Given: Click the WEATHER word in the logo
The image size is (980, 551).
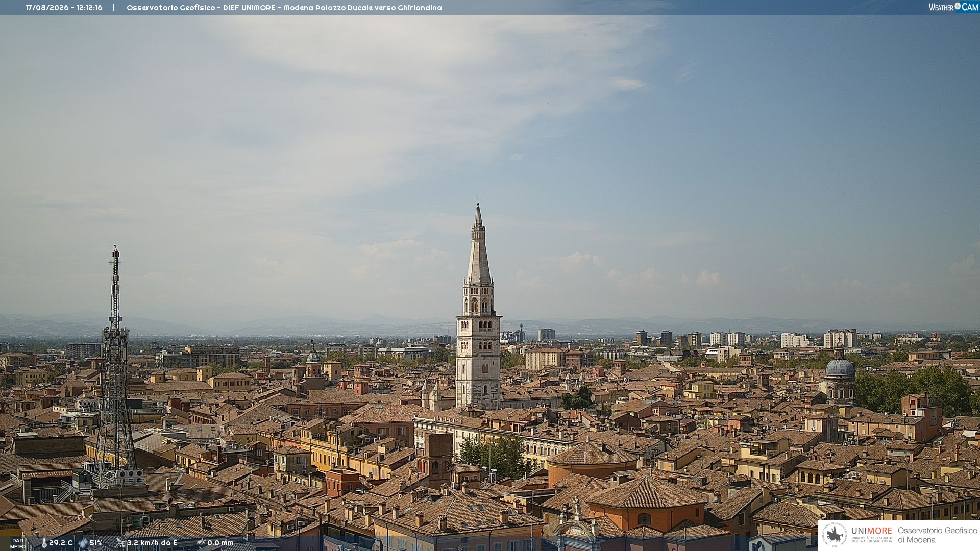Looking at the screenshot, I should click(x=941, y=7).
